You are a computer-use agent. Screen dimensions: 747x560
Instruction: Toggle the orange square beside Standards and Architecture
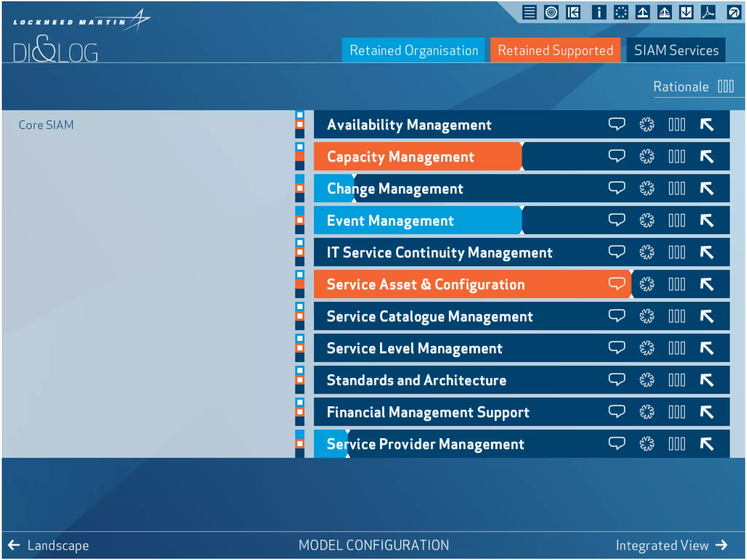pos(300,380)
